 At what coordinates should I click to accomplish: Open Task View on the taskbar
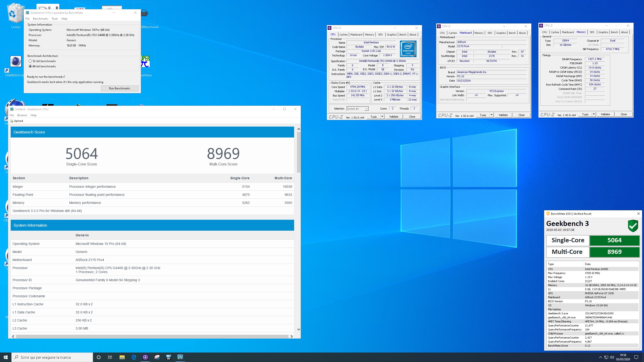point(110,357)
